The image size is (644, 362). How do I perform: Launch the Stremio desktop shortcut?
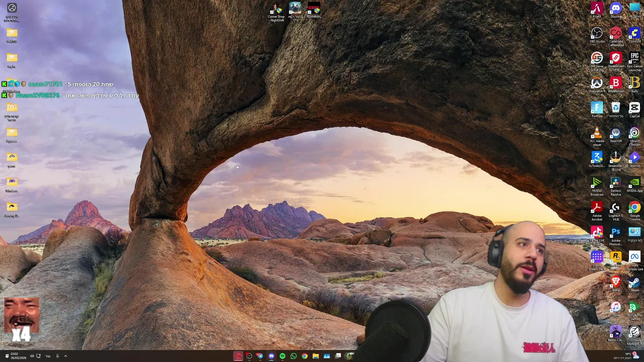point(634,160)
